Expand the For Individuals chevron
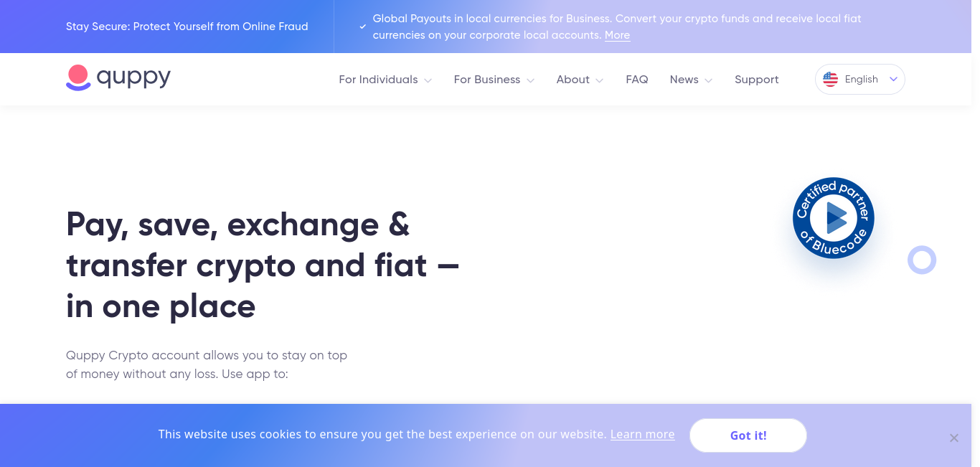The image size is (980, 467). (428, 80)
